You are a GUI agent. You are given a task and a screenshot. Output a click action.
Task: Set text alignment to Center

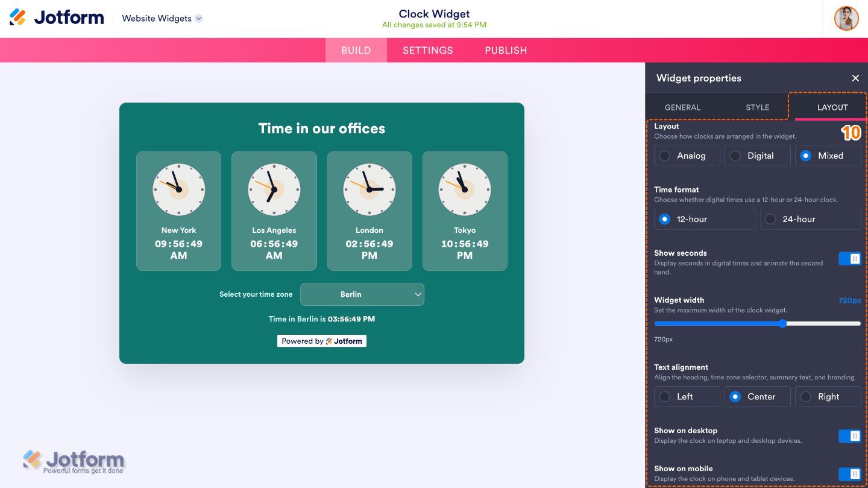[x=758, y=396]
